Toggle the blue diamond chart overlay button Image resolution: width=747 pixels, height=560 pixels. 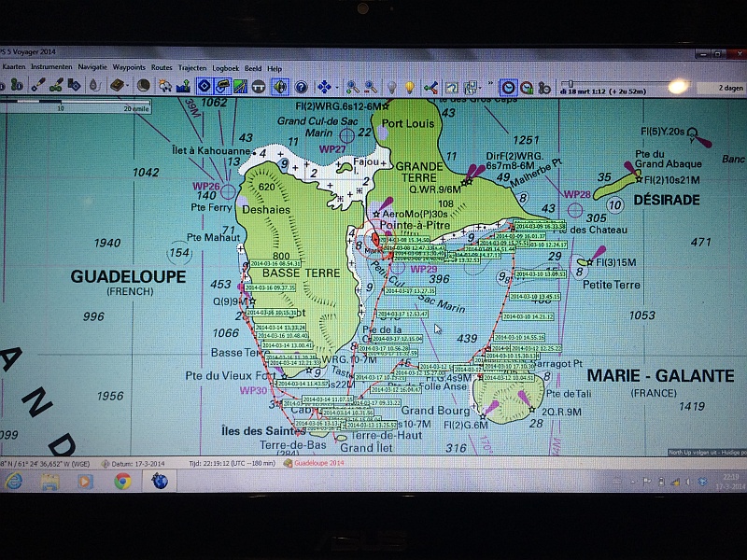click(x=204, y=86)
